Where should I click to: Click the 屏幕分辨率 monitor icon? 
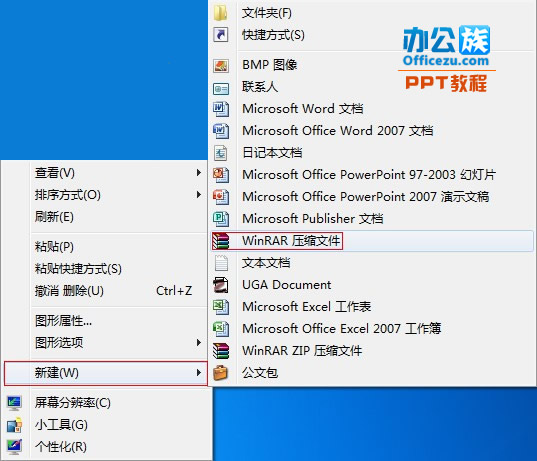(x=14, y=403)
